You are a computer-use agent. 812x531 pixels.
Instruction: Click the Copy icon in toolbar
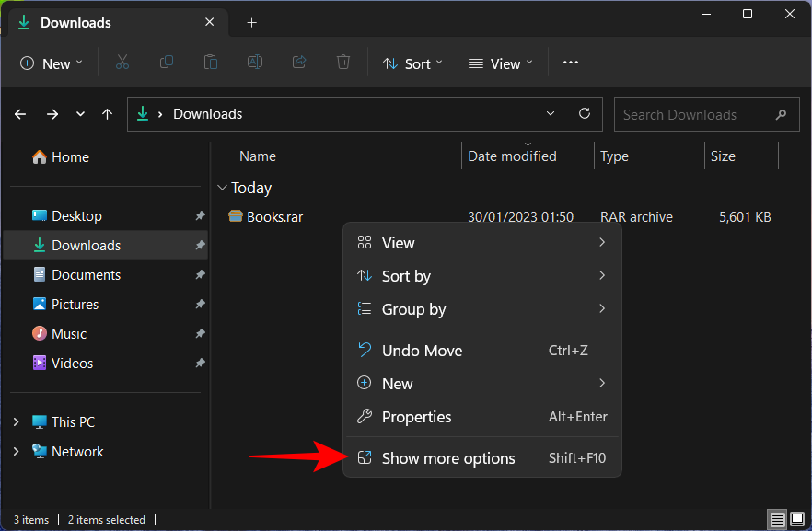tap(167, 63)
